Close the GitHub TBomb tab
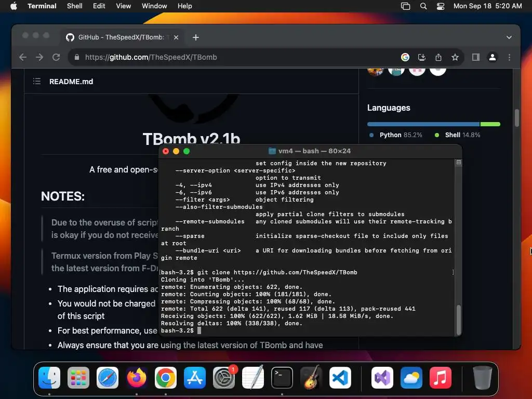The height and width of the screenshot is (399, 532). [176, 37]
